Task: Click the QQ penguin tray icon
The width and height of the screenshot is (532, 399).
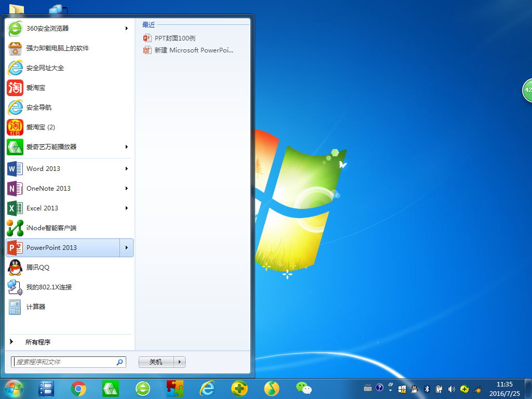Action: click(x=414, y=389)
